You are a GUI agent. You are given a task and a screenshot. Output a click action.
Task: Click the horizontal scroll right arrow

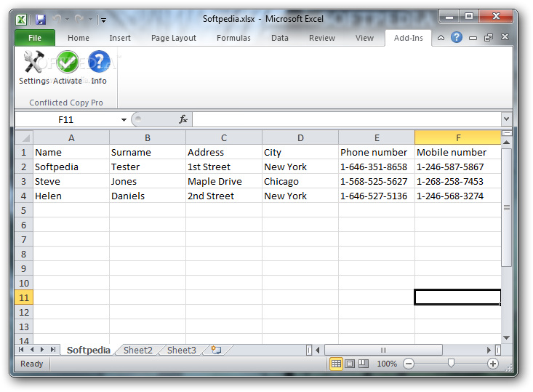[489, 350]
